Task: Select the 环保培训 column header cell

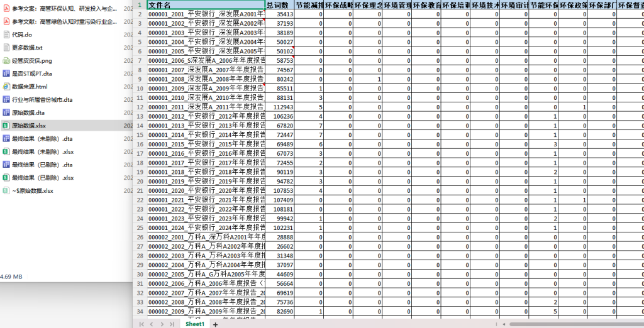Action: pos(455,5)
